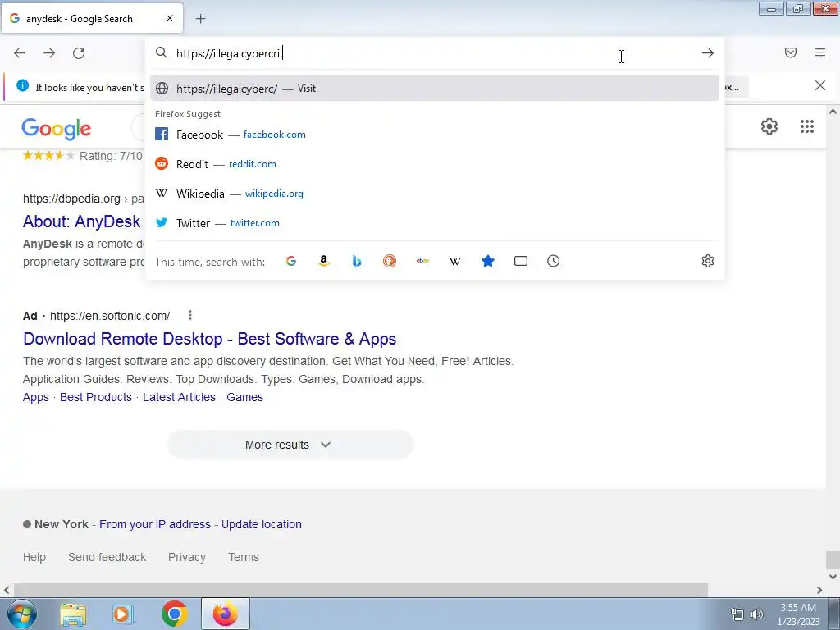Open Firefox application menu
The image size is (840, 630).
pyautogui.click(x=820, y=52)
